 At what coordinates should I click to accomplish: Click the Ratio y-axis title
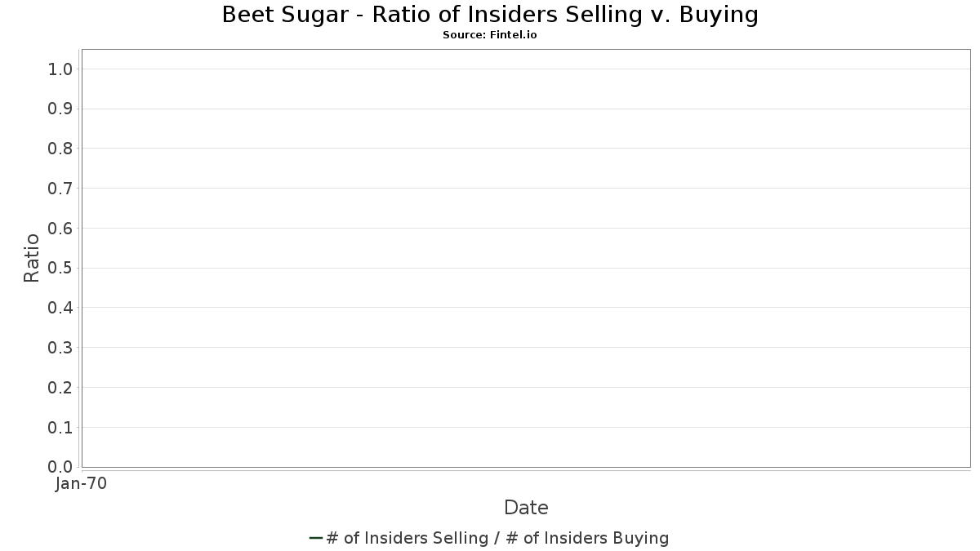tap(32, 258)
